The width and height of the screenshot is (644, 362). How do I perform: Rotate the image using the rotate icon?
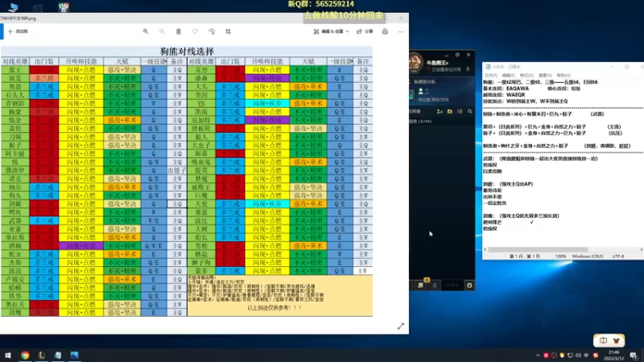click(x=212, y=31)
